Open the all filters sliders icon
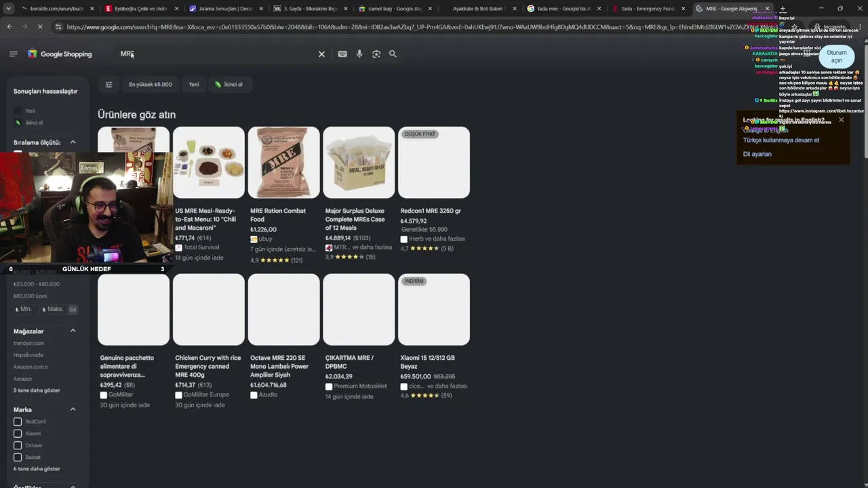The image size is (868, 488). point(108,85)
